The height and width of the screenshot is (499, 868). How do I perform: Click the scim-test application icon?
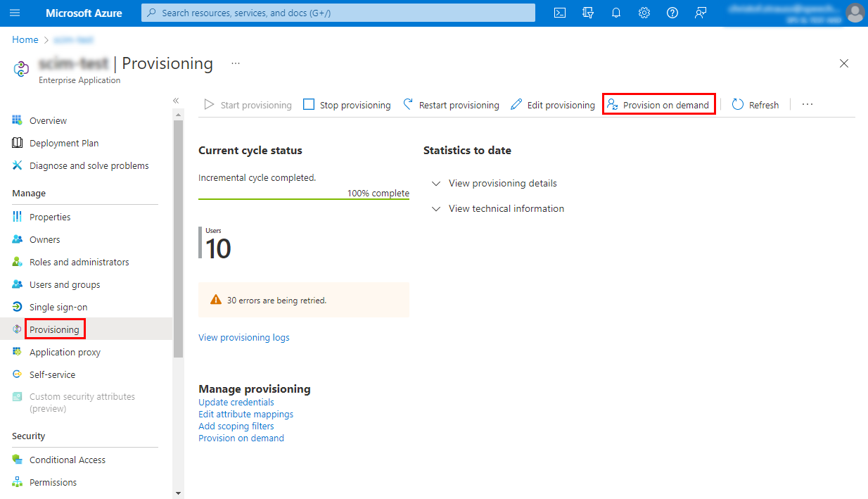[22, 68]
